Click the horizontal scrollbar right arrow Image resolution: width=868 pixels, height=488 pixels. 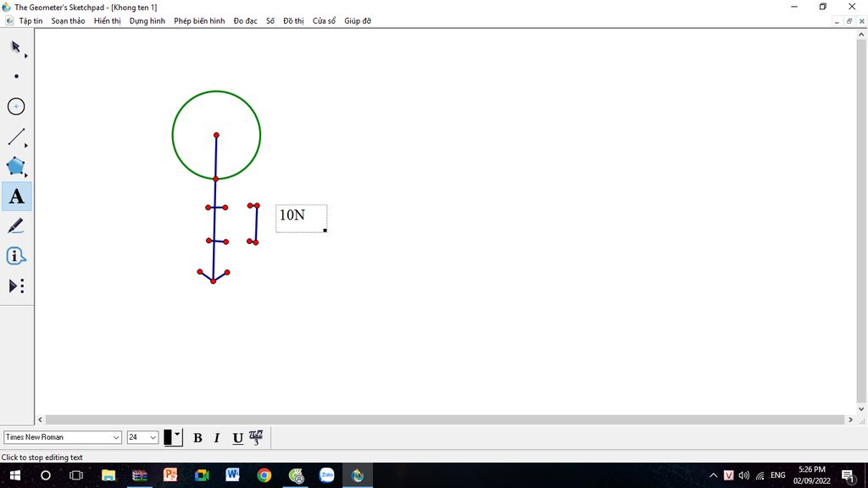point(850,420)
